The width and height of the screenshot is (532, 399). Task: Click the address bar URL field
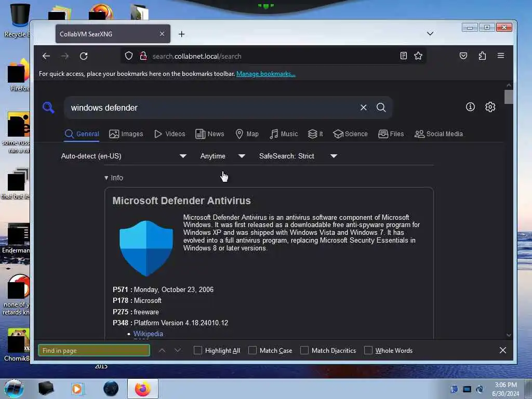click(x=273, y=56)
